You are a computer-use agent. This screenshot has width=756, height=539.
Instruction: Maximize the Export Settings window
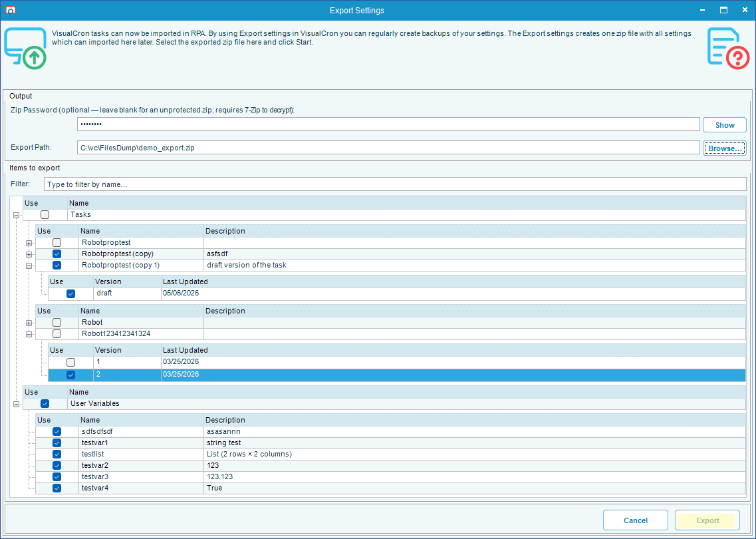[723, 10]
